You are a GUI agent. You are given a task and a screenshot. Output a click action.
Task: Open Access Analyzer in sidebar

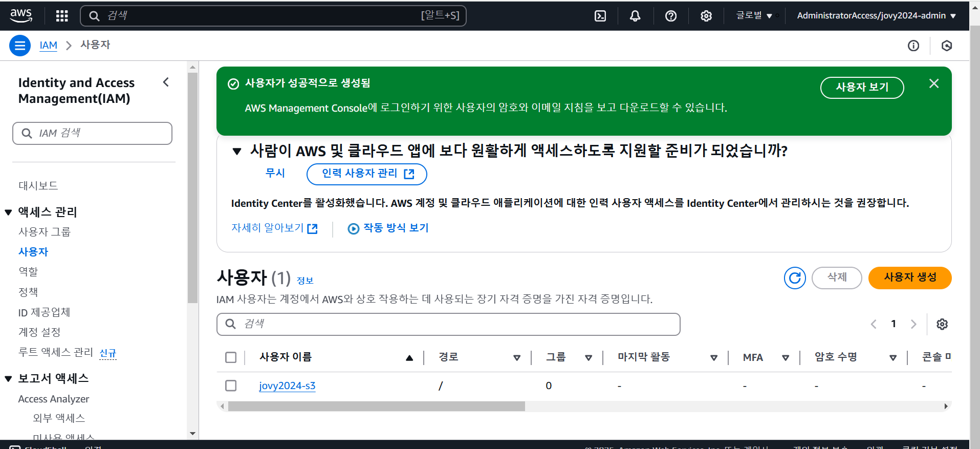tap(54, 399)
